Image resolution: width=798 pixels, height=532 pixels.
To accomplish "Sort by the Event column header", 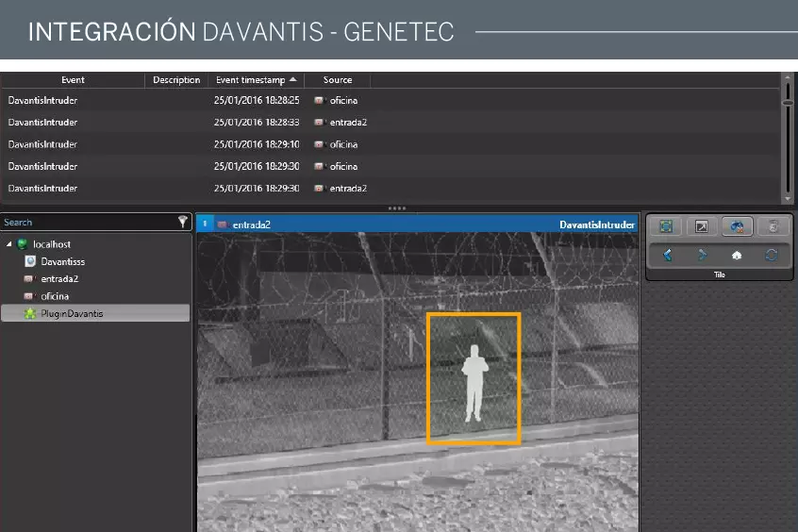I will (73, 80).
